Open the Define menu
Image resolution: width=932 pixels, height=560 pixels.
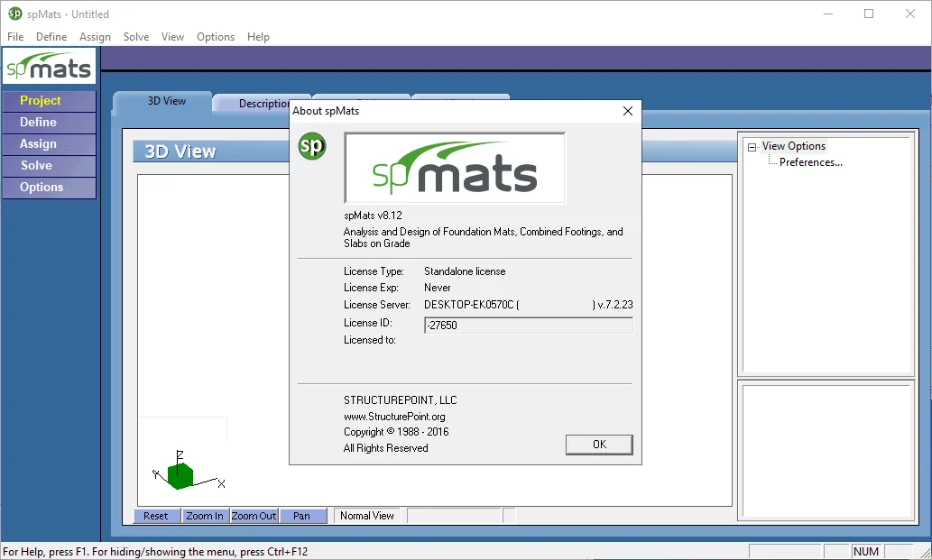click(x=51, y=37)
